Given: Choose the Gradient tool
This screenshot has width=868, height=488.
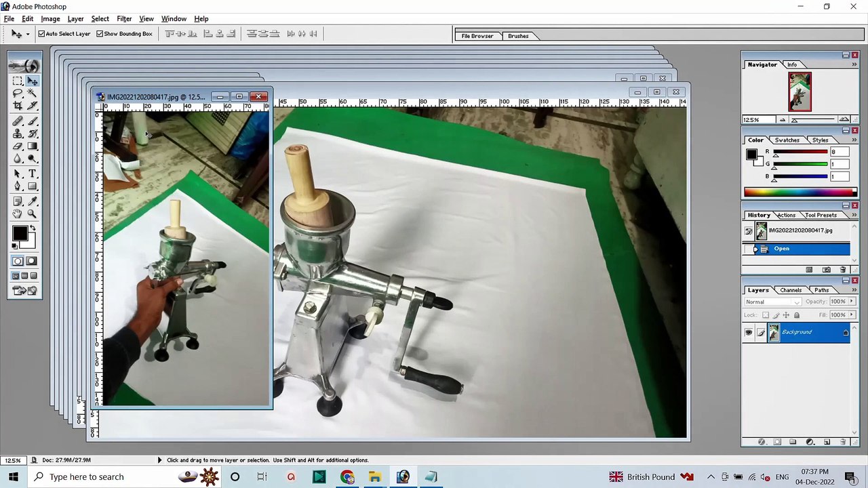Looking at the screenshot, I should click(32, 146).
